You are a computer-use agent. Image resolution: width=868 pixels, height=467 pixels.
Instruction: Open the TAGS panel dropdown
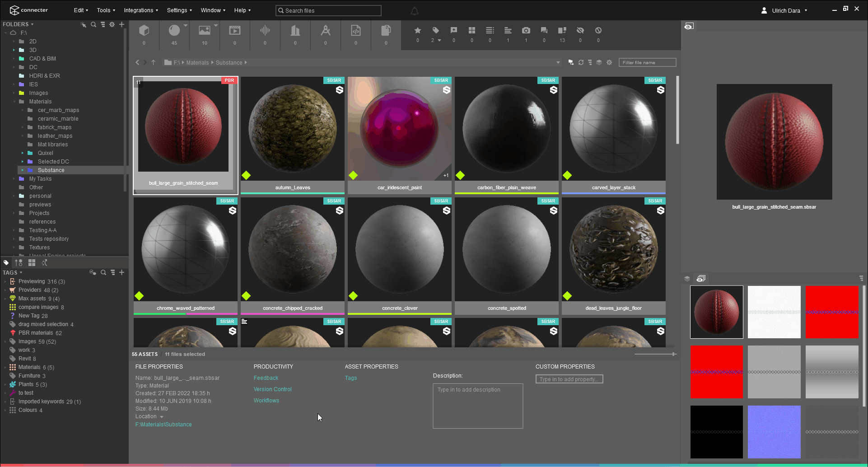pos(21,273)
